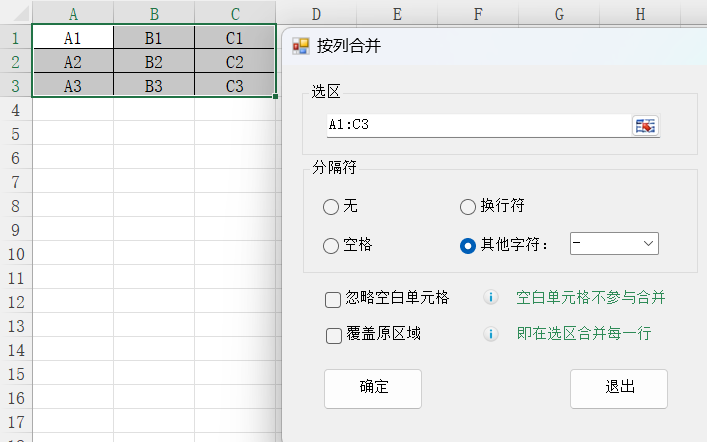Click the 按列合并 dialog title icon

coord(300,46)
